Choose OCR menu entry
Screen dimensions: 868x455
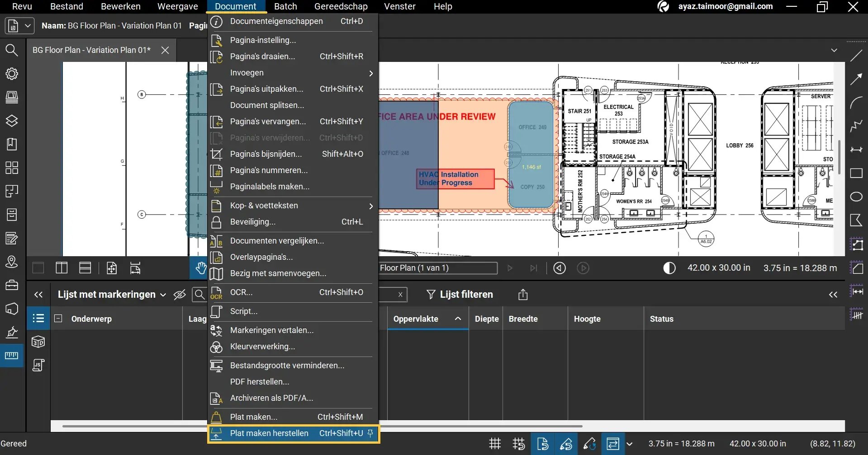(x=293, y=292)
